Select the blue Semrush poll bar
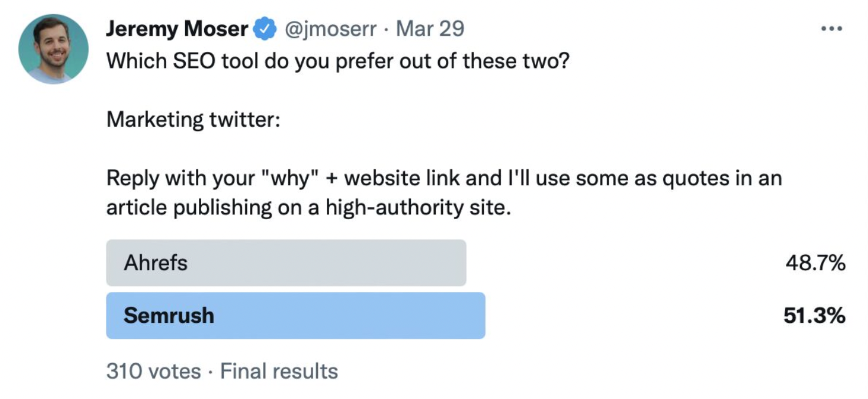 click(295, 316)
